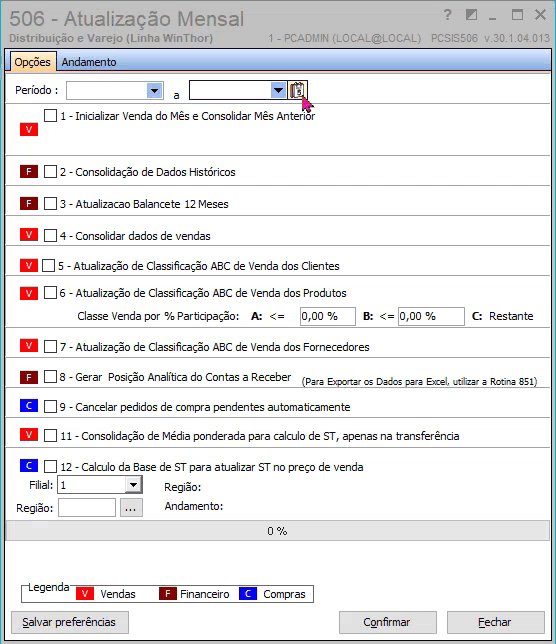Check option 2 Consolidação de Dados Históricos

coord(51,172)
